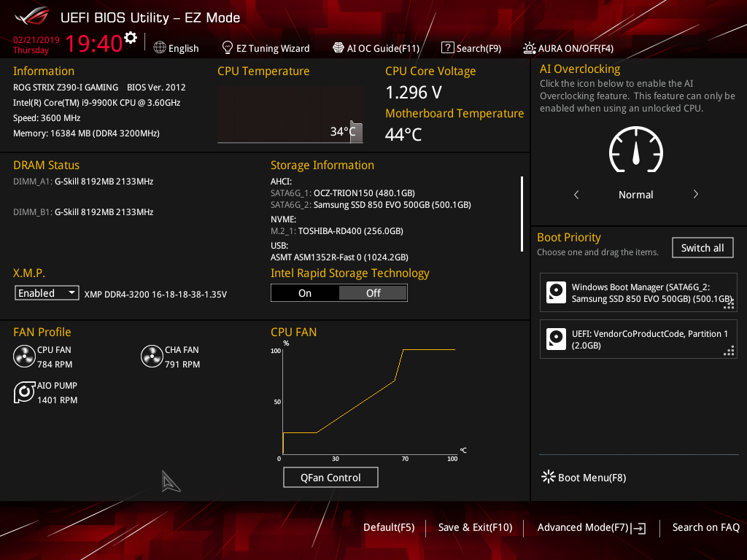Grab drag handle on UEFI VendorCoProductCode entry

[x=729, y=351]
